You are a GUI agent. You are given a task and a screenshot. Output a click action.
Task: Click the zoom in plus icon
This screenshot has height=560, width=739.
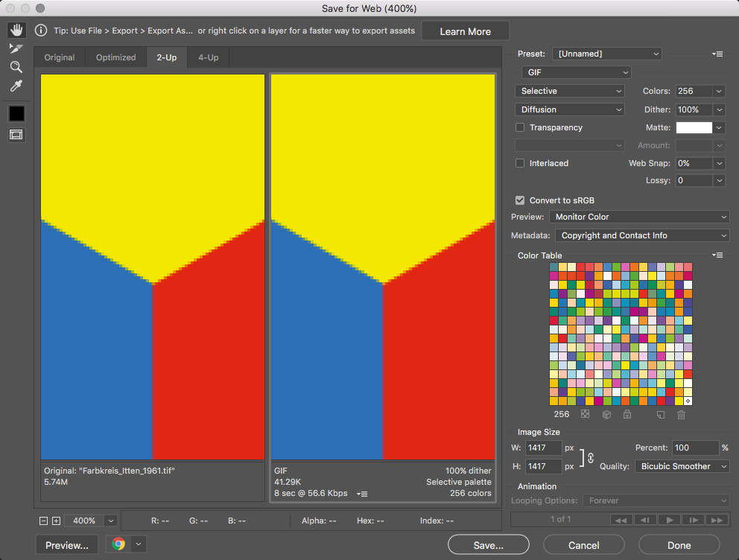click(56, 521)
